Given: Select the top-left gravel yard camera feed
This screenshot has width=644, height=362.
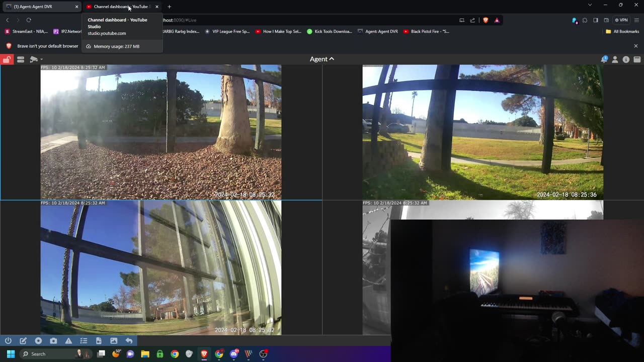Looking at the screenshot, I should point(161,132).
